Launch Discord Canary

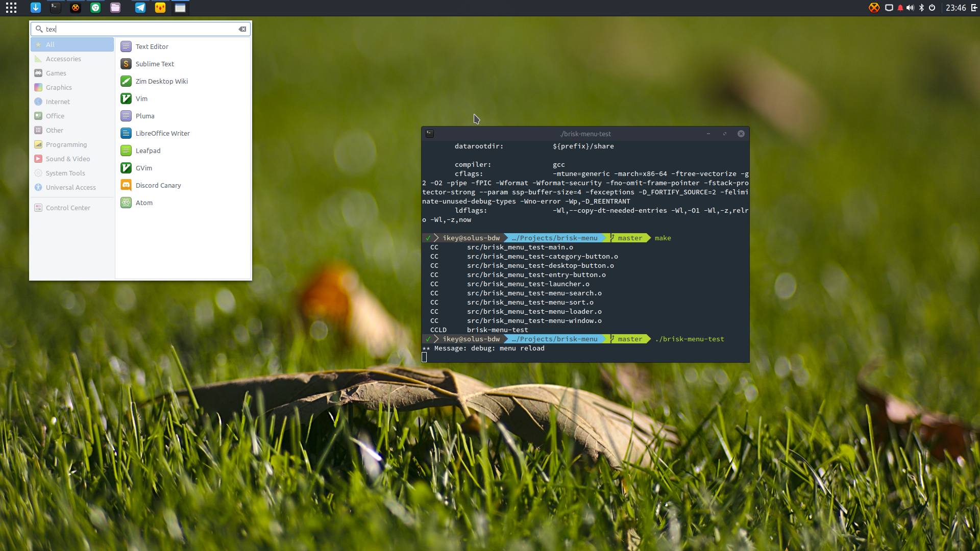click(183, 185)
